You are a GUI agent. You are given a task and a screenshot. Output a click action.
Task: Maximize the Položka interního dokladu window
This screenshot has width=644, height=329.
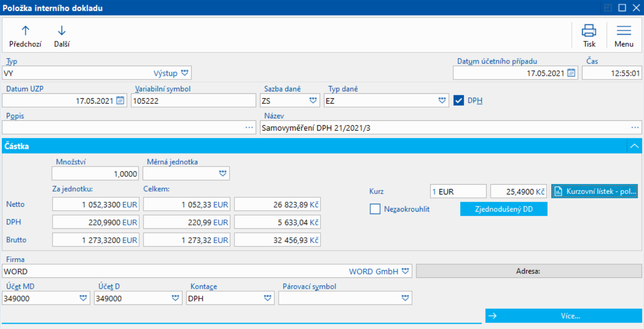(x=622, y=7)
